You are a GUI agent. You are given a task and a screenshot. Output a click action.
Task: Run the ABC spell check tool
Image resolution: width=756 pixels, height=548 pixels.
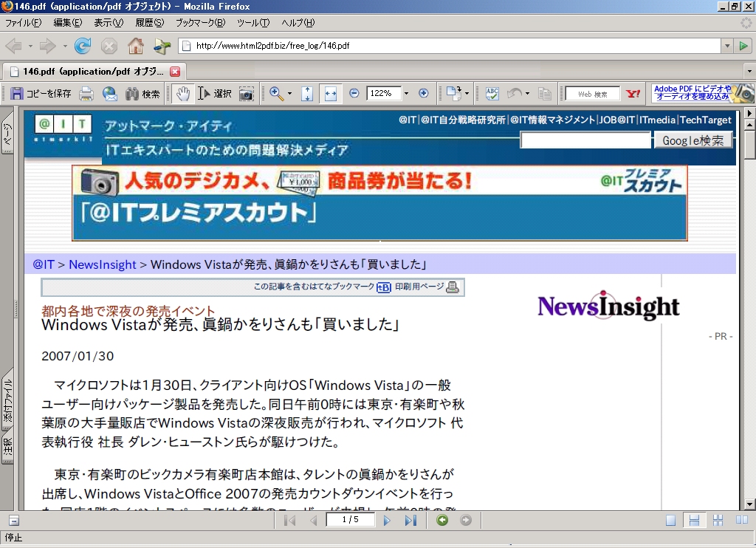[x=492, y=94]
